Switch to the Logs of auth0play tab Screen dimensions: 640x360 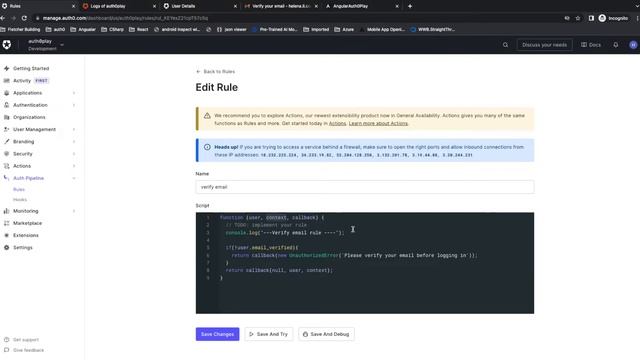(x=118, y=6)
